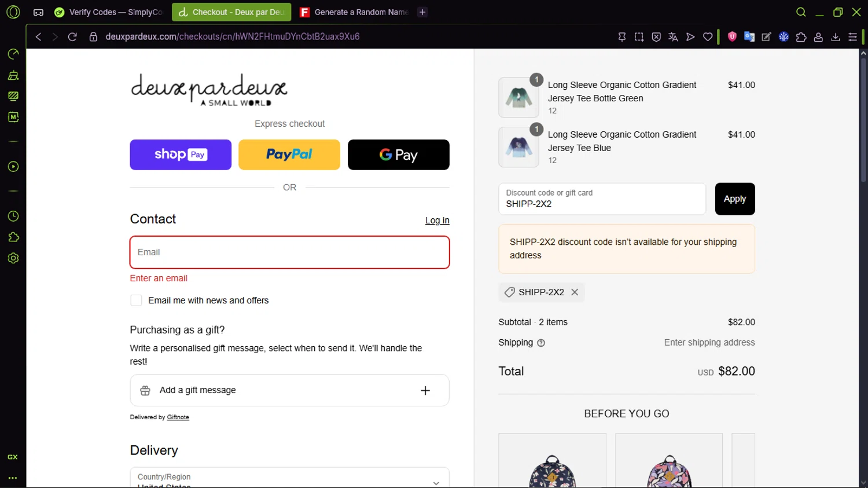
Task: Open the Opera GX main menu logo
Action: point(13,12)
